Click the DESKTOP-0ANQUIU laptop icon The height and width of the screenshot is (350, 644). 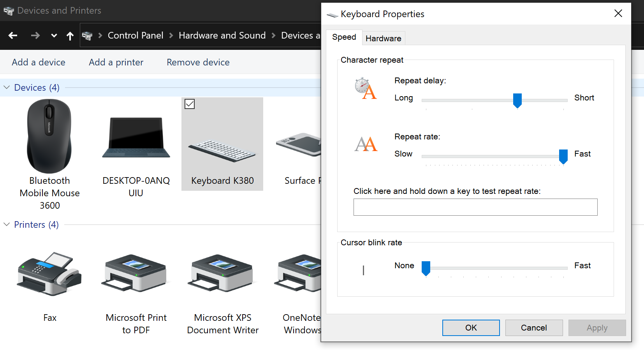point(136,138)
